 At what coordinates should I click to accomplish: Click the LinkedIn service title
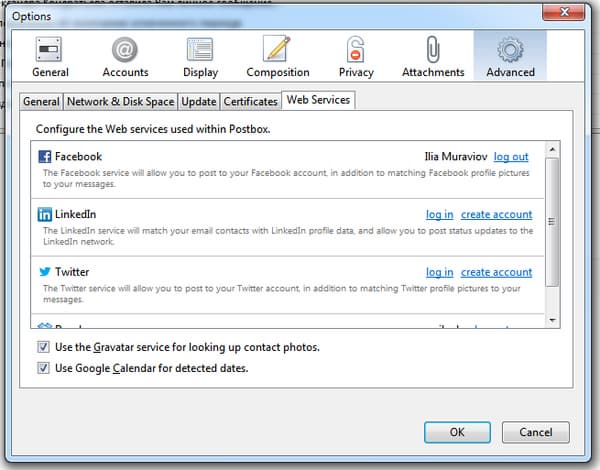75,214
